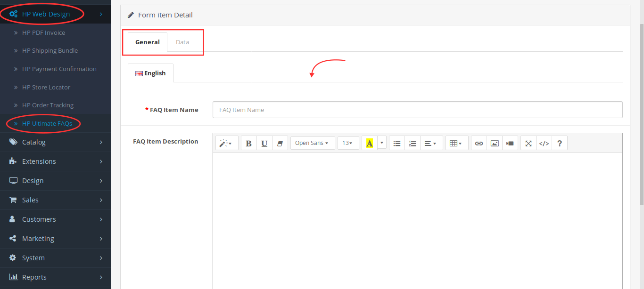Insert a video using the video icon
The height and width of the screenshot is (289, 644).
coord(510,143)
